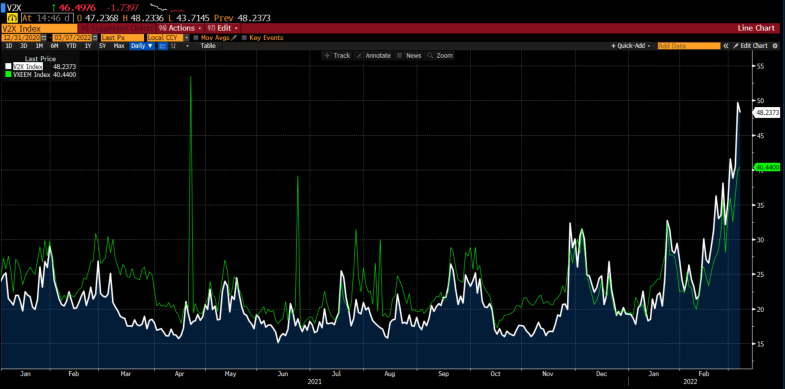The height and width of the screenshot is (389, 785).
Task: Click the 48.2373 axis value tag
Action: (x=766, y=113)
